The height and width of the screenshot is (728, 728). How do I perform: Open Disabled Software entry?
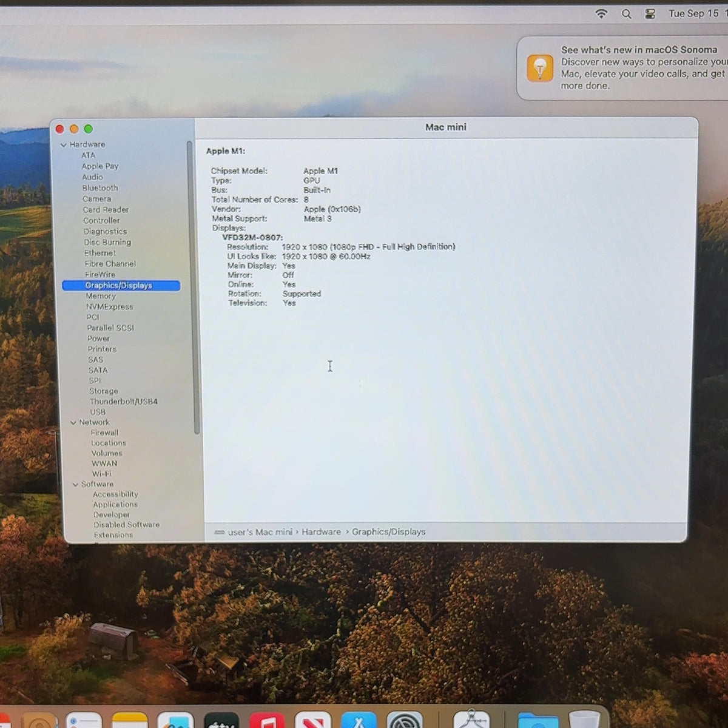[126, 525]
